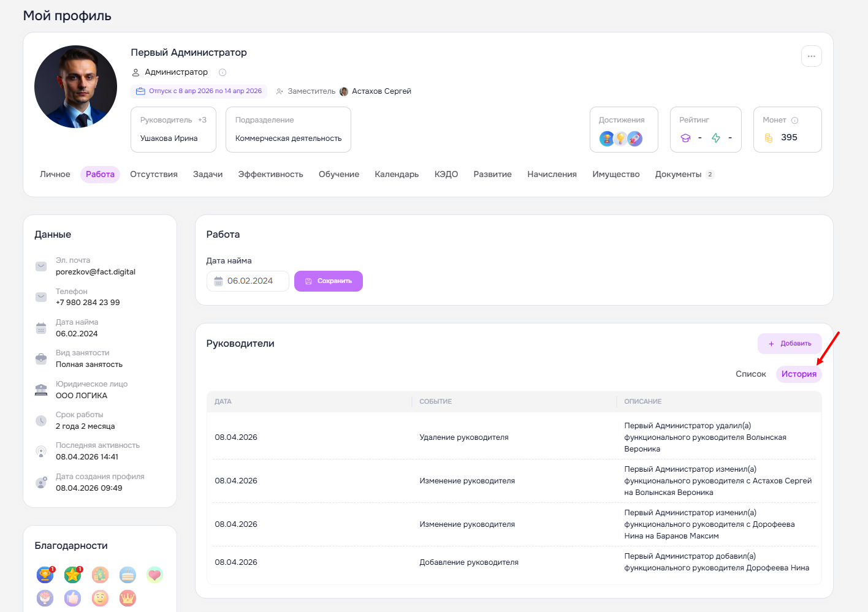This screenshot has height=612, width=868.
Task: Switch managers view to Список
Action: (750, 374)
